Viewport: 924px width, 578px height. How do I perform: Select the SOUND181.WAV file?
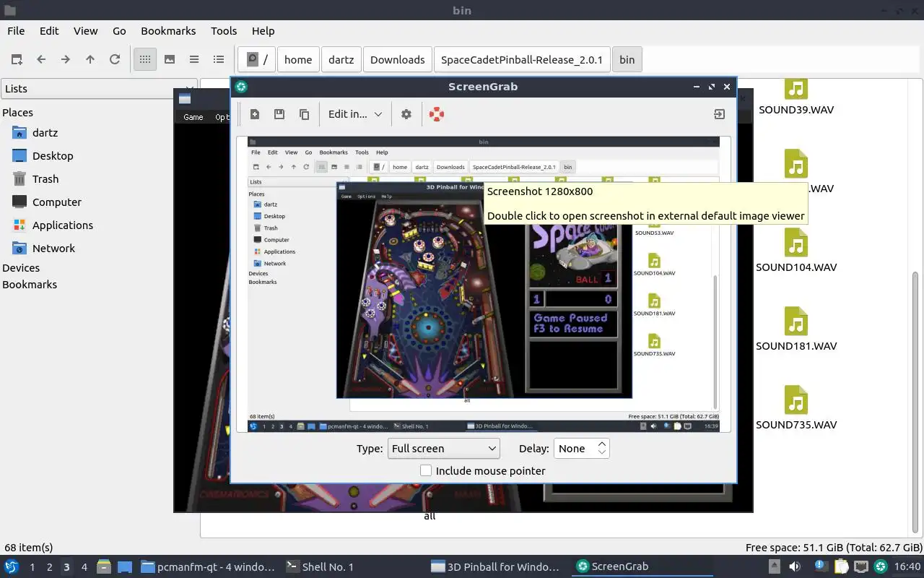(x=796, y=329)
